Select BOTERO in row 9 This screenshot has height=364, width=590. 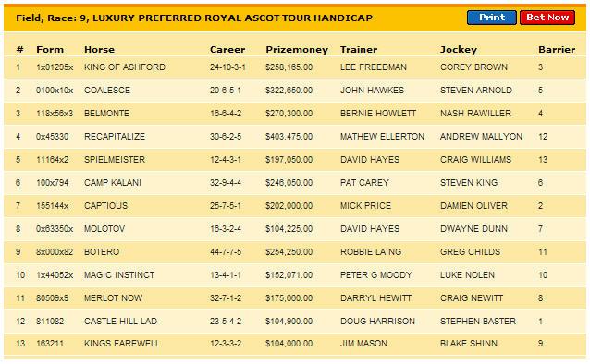pyautogui.click(x=102, y=252)
